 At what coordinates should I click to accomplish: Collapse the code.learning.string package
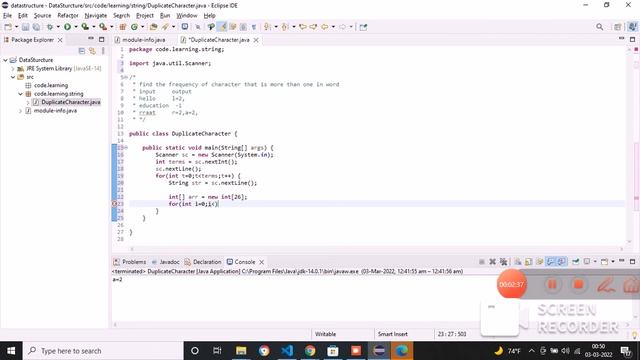pos(20,94)
